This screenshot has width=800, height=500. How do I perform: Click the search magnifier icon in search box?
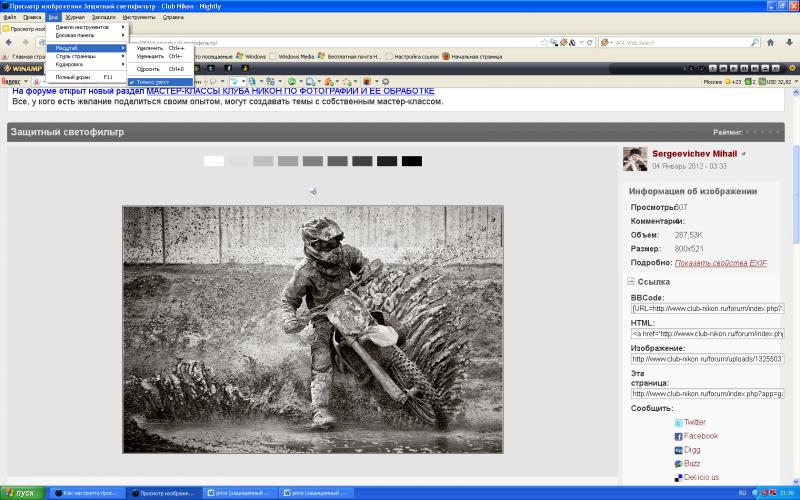click(x=755, y=42)
